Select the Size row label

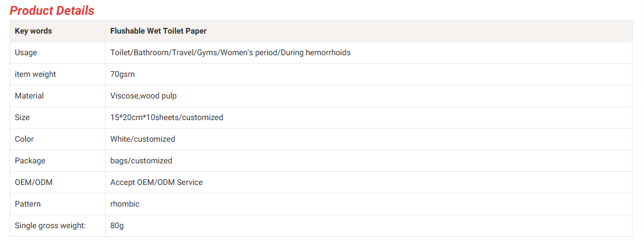click(22, 118)
